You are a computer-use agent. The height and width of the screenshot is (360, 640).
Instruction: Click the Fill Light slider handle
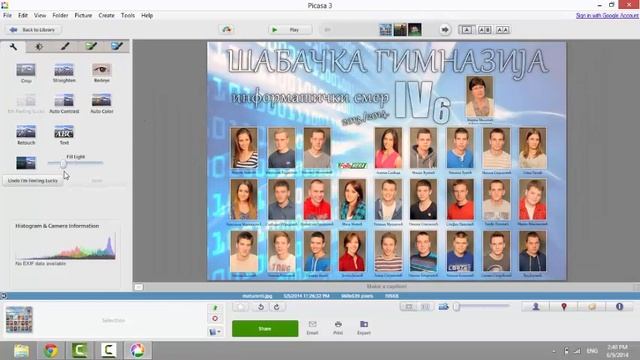pyautogui.click(x=63, y=163)
